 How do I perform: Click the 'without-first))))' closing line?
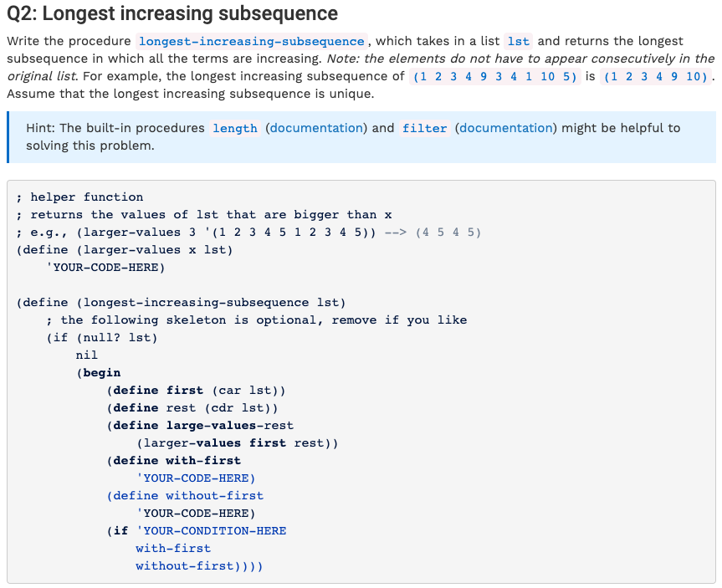(199, 566)
